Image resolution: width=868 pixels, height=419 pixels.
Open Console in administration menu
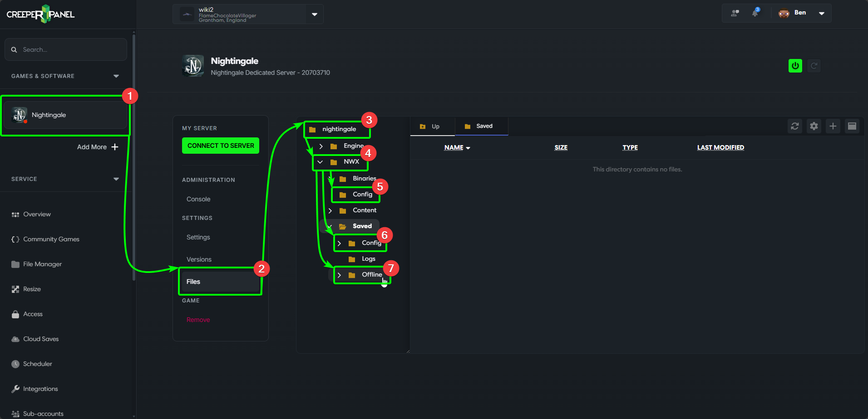(x=198, y=199)
